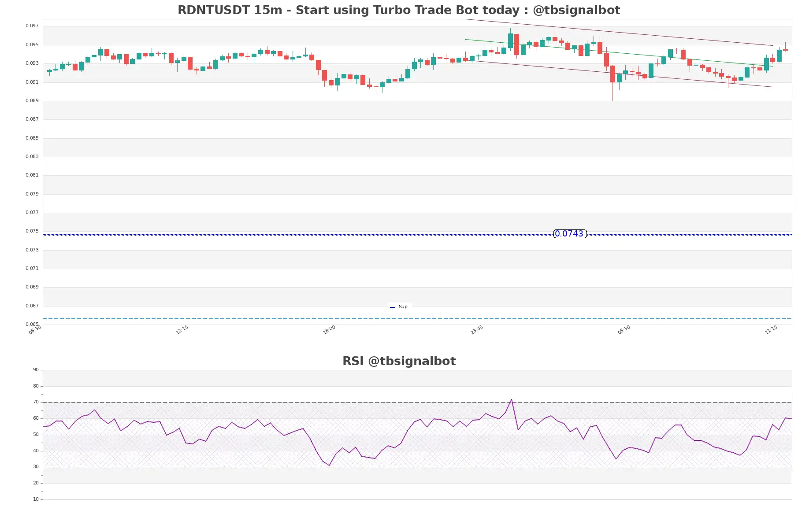Click the 0.089 price axis label
This screenshot has width=798, height=532.
pos(32,100)
